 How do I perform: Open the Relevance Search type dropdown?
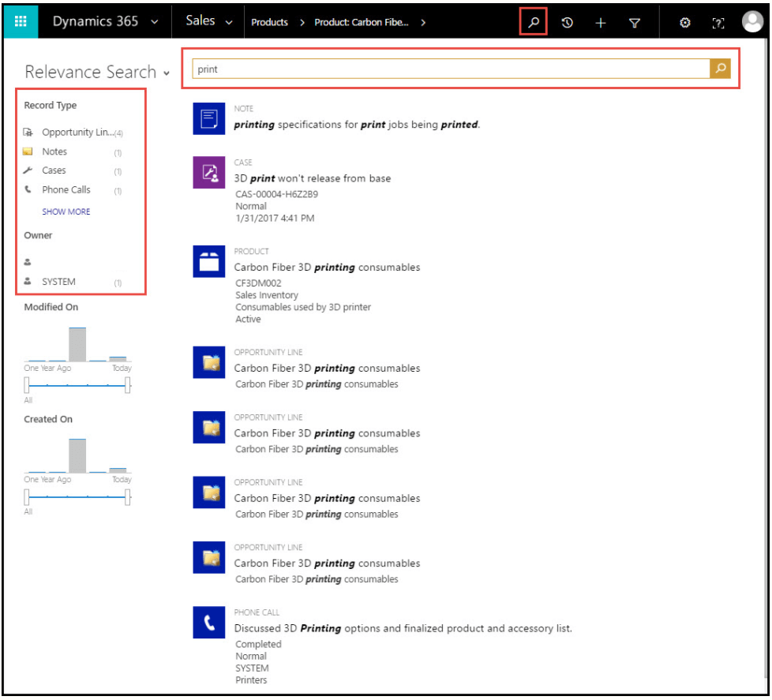[167, 73]
